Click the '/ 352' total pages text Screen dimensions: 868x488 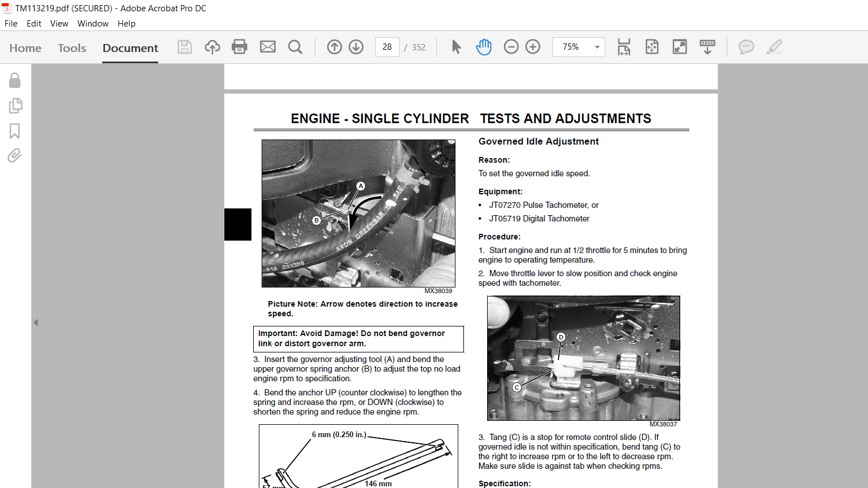point(415,47)
